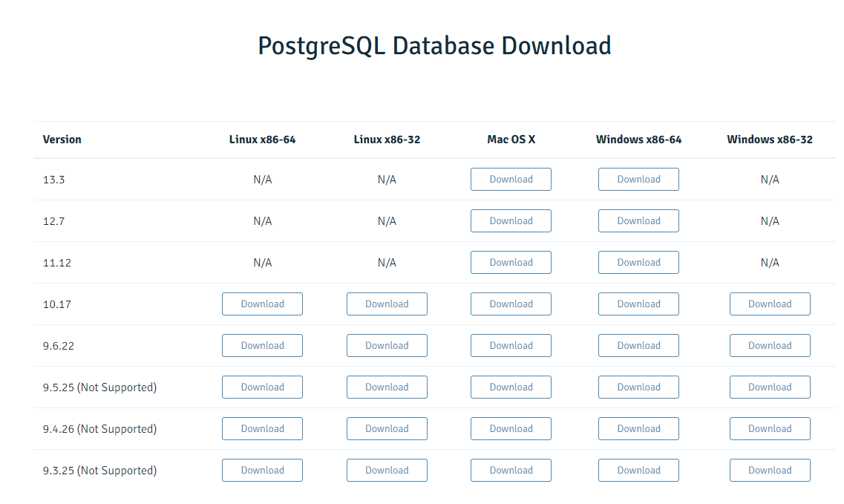844x504 pixels.
Task: Download PostgreSQL 9.5.25 for Linux x86-64
Action: (x=262, y=387)
